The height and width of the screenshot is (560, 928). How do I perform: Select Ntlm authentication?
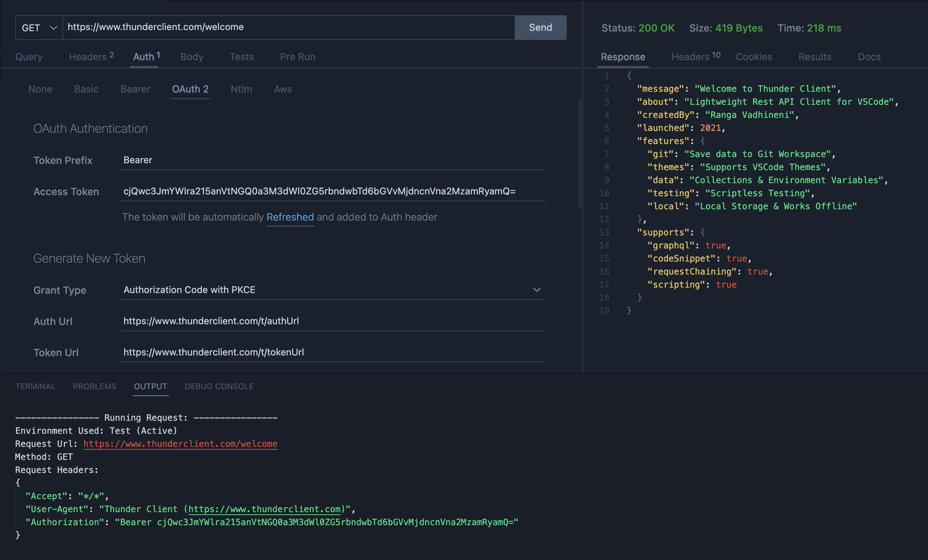pyautogui.click(x=241, y=89)
